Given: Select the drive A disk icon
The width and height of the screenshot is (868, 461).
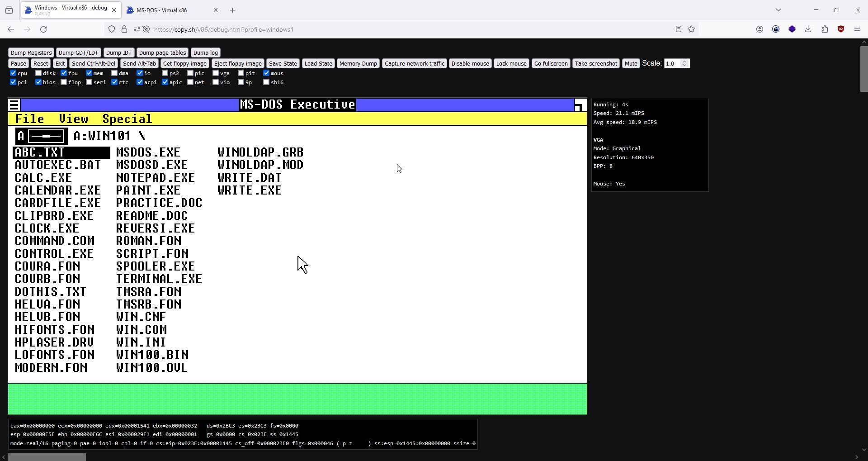Looking at the screenshot, I should click(x=42, y=136).
